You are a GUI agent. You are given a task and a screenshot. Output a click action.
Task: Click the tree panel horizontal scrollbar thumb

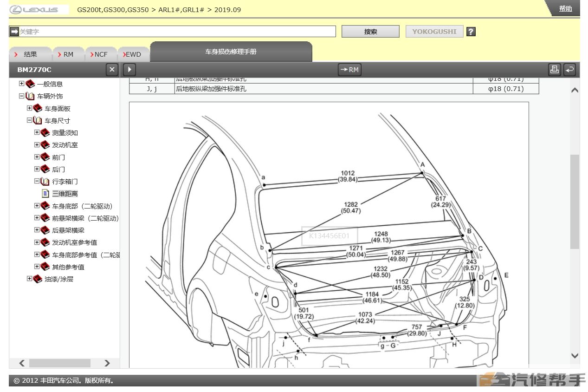click(x=59, y=363)
